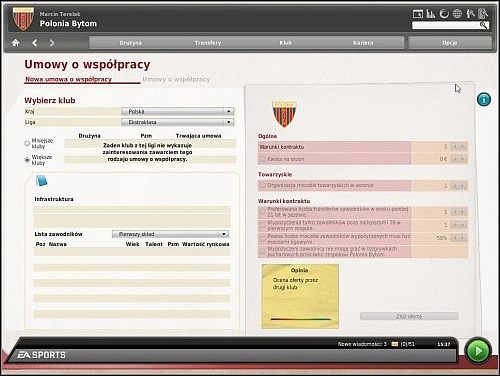
Task: Select the Większe kluby radio option
Action: tap(27, 160)
